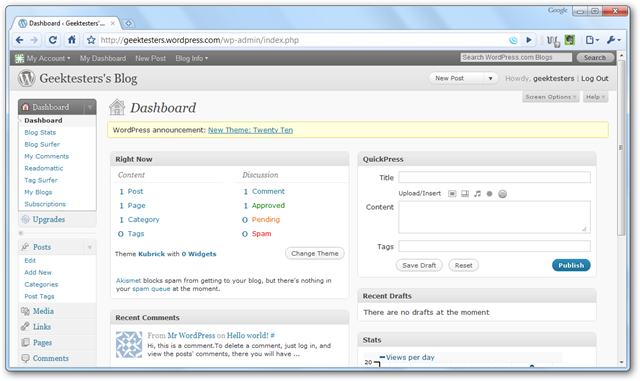Click the Save Draft button
This screenshot has height=381, width=640.
[x=419, y=265]
